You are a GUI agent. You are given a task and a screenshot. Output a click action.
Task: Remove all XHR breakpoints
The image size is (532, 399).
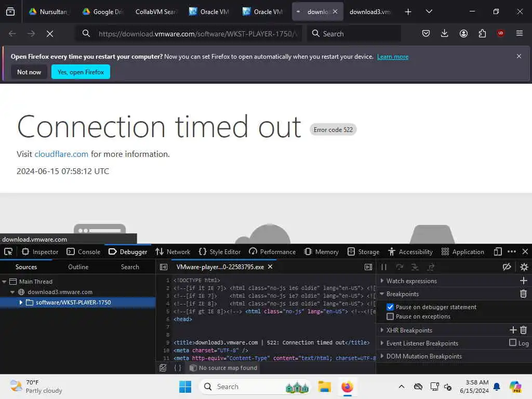pos(524,330)
